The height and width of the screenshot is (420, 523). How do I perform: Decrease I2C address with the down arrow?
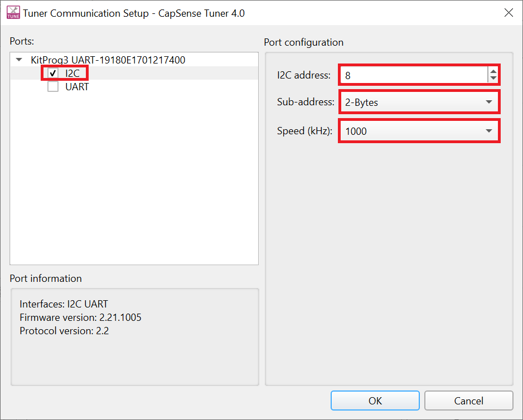click(493, 79)
